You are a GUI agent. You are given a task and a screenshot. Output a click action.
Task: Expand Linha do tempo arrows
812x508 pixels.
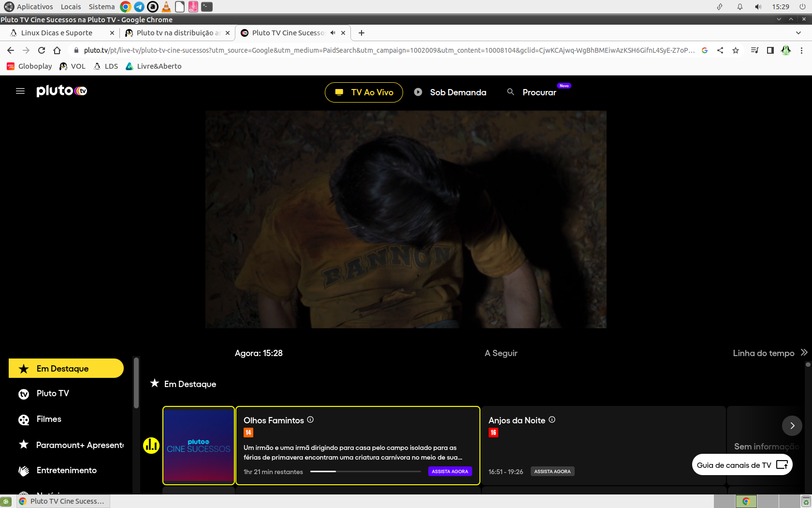(x=804, y=353)
